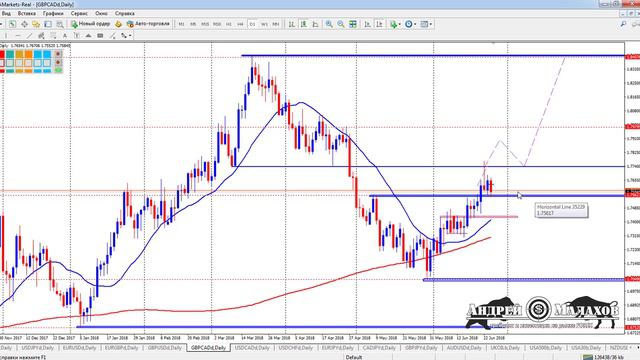Select rectangle shape tool
Viewport: 640px width, 360px height.
[x=100, y=36]
